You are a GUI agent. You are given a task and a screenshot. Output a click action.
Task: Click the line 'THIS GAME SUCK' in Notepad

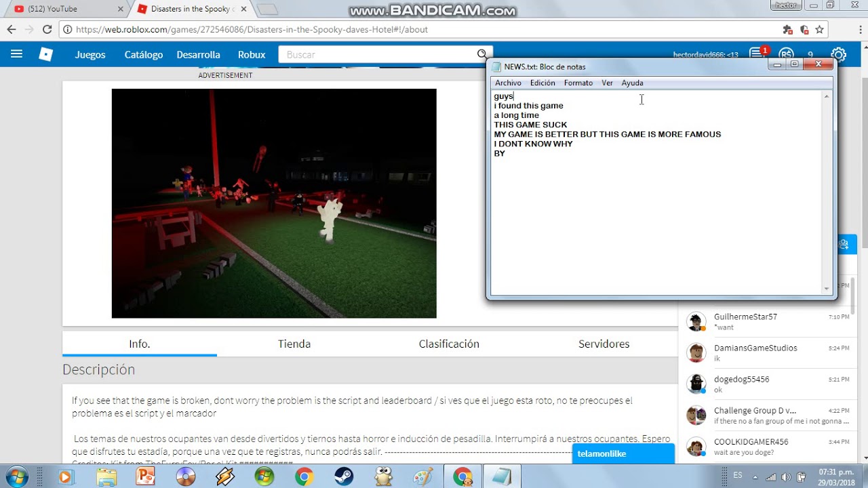click(530, 125)
